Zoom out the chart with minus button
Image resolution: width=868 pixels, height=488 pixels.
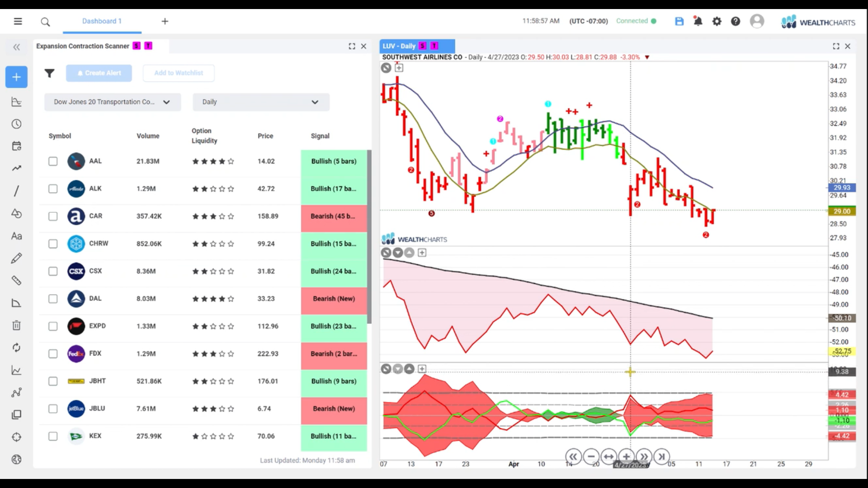point(591,457)
